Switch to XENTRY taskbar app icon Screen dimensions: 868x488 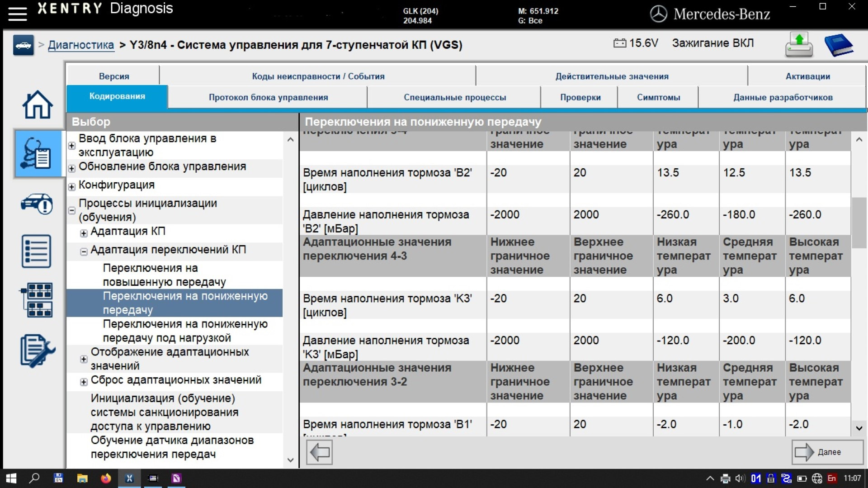coord(129,478)
